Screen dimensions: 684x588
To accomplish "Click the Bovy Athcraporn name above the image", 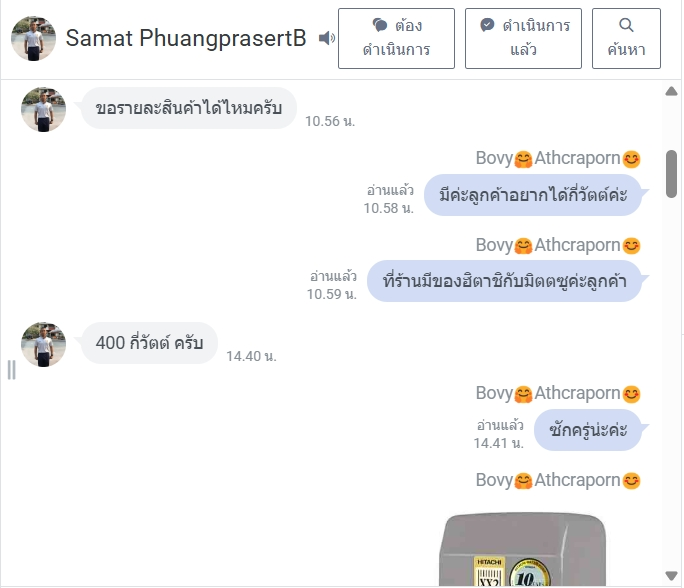I will [x=558, y=480].
